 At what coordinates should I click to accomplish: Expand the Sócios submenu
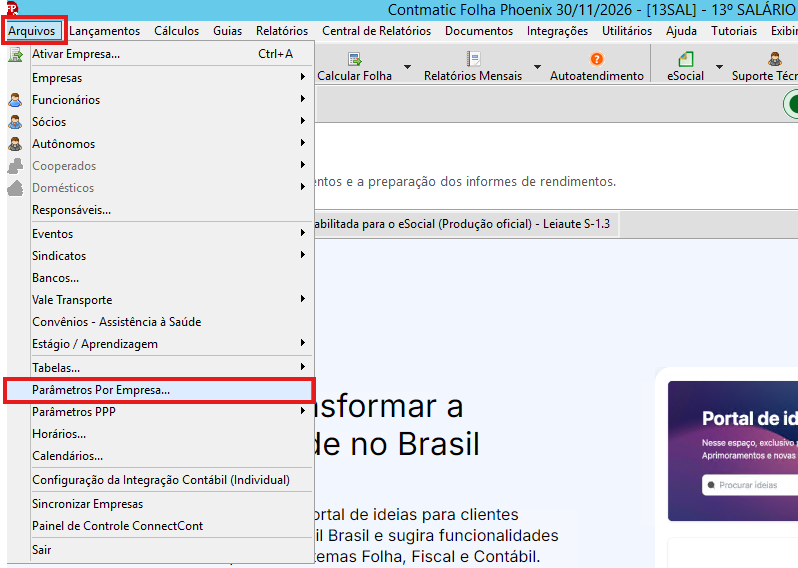point(303,121)
